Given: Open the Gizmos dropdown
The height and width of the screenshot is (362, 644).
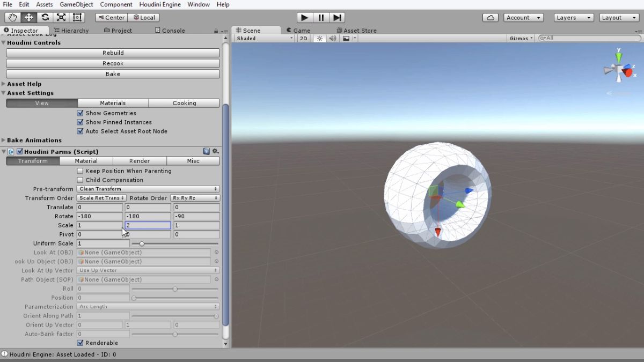Looking at the screenshot, I should click(x=521, y=39).
